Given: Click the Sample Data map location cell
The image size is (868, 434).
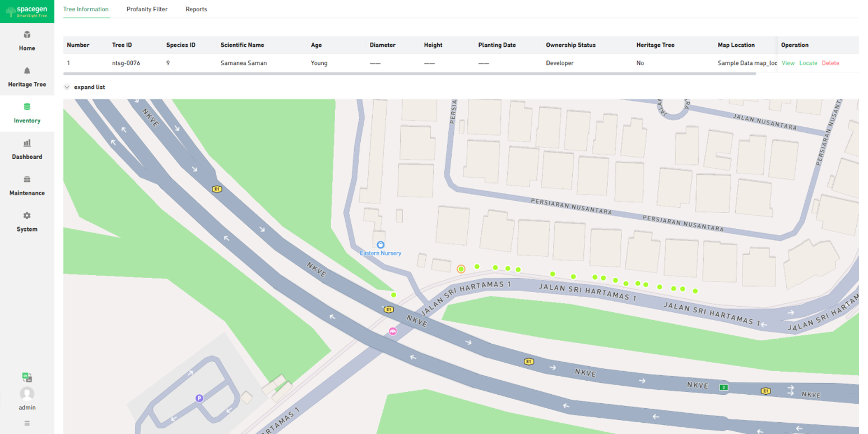Looking at the screenshot, I should click(x=748, y=63).
